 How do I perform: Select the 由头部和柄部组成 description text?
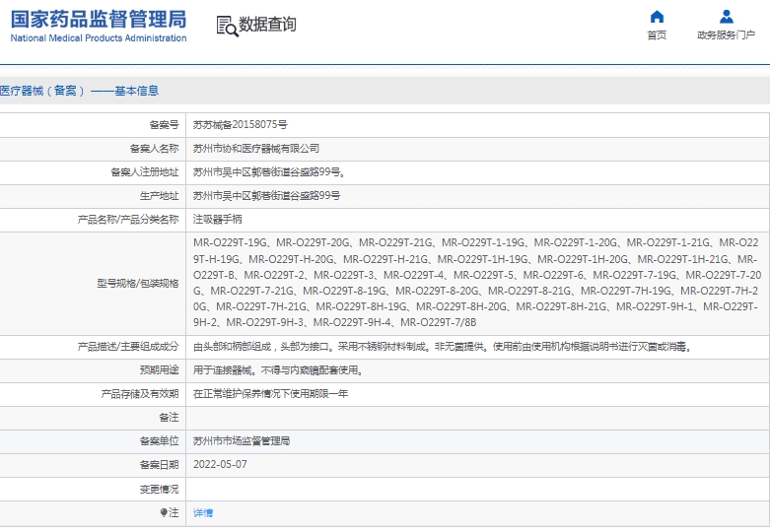tap(443, 347)
